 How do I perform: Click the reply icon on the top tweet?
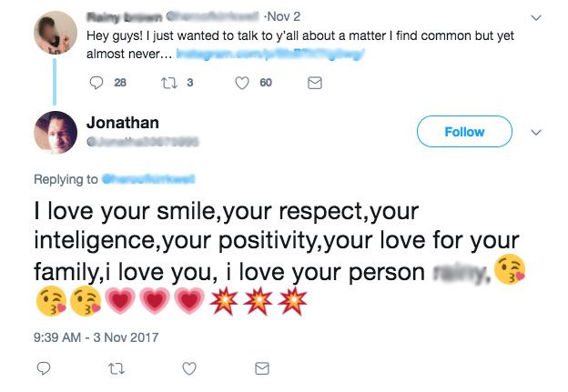click(x=96, y=83)
